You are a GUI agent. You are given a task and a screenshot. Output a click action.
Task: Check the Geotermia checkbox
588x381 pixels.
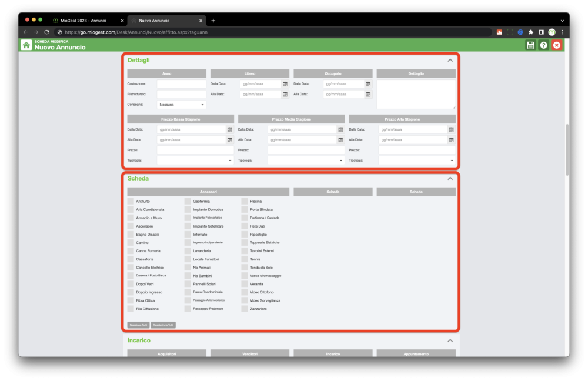188,201
